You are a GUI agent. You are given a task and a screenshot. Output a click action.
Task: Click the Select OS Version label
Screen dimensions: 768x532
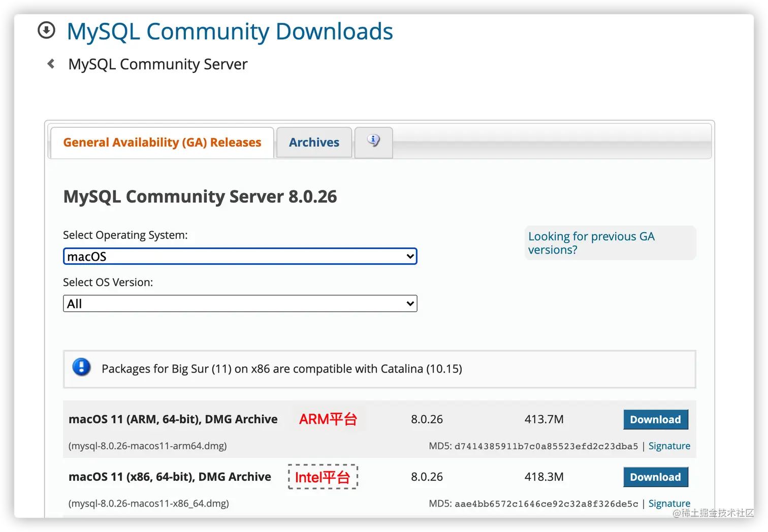pyautogui.click(x=108, y=282)
